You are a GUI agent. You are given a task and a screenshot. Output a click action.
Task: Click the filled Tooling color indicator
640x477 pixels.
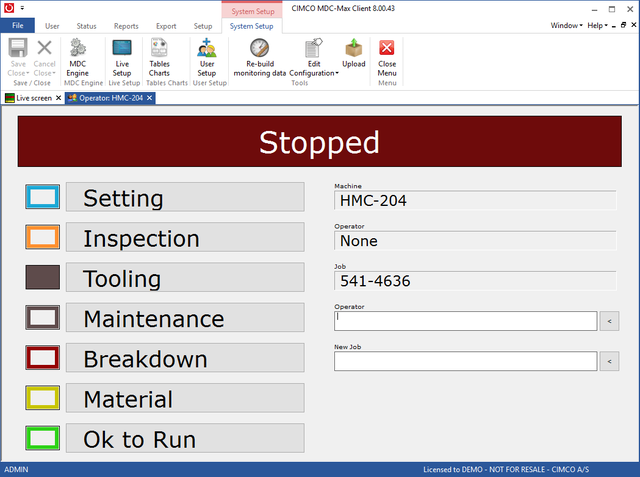click(42, 277)
